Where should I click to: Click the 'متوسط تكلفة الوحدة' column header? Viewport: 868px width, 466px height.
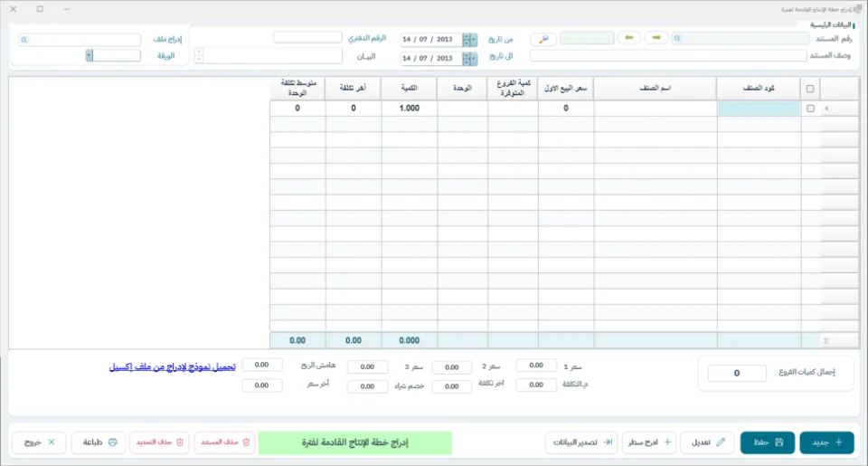297,89
